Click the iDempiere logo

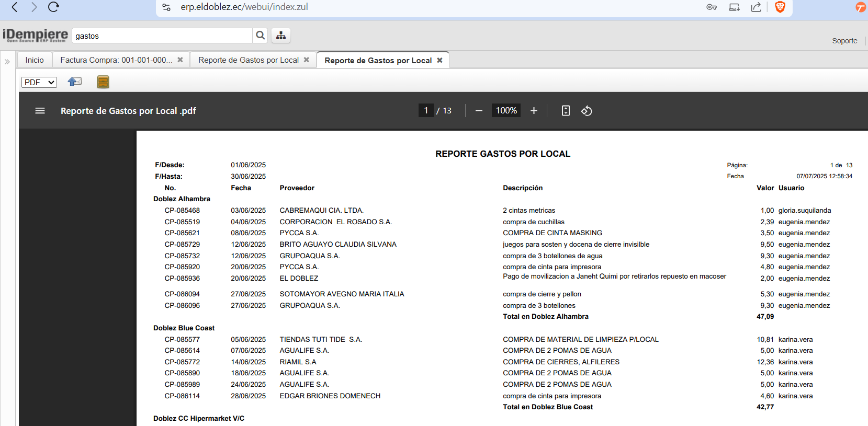pos(35,36)
